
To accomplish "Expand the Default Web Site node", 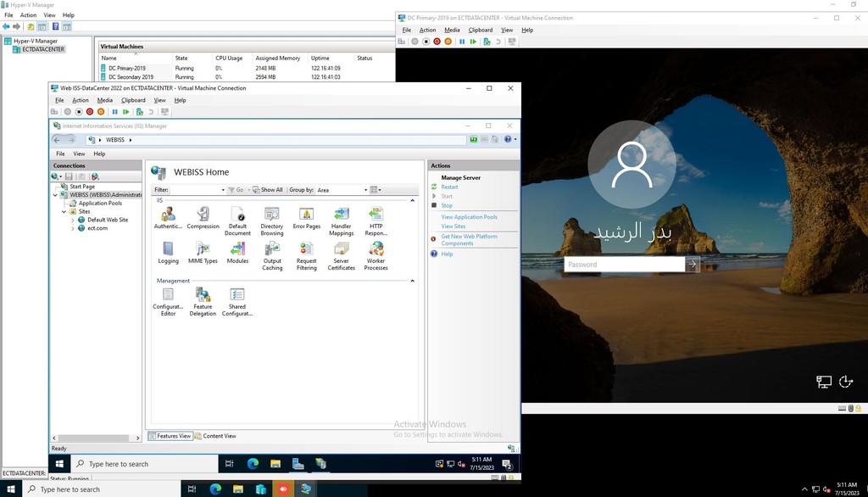I will click(x=73, y=220).
